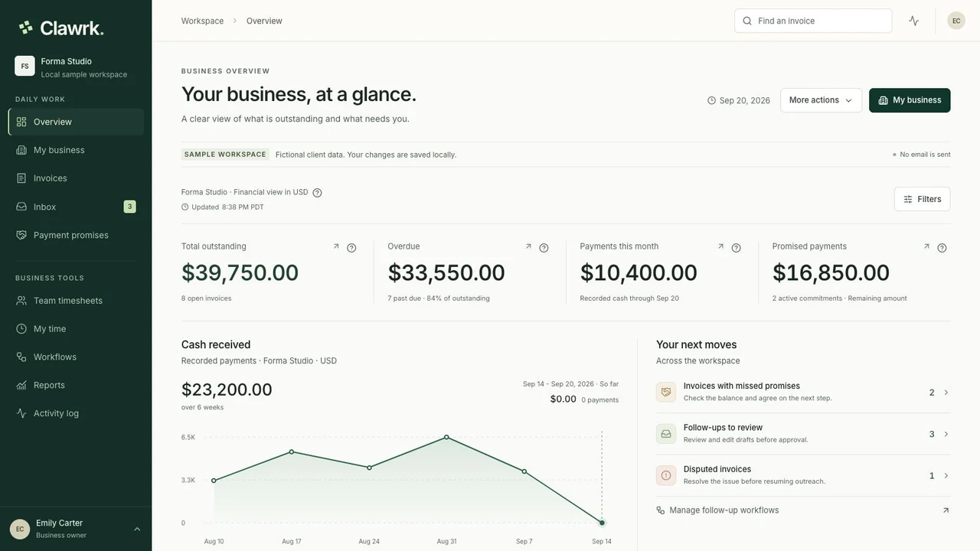
Task: Open My time in sidebar
Action: pyautogui.click(x=76, y=329)
